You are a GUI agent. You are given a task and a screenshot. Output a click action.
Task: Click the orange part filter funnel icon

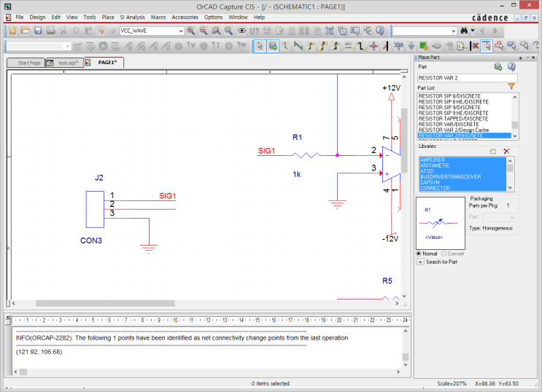pos(511,87)
